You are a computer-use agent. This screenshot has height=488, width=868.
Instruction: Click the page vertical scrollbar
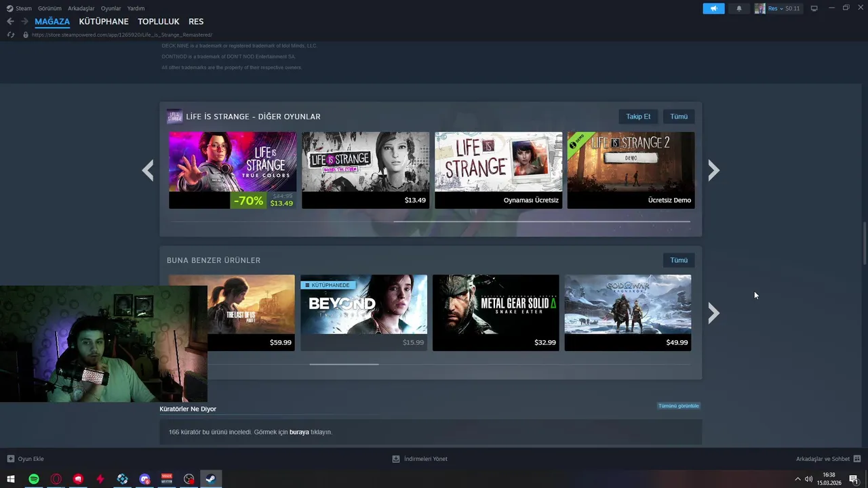[x=865, y=244]
